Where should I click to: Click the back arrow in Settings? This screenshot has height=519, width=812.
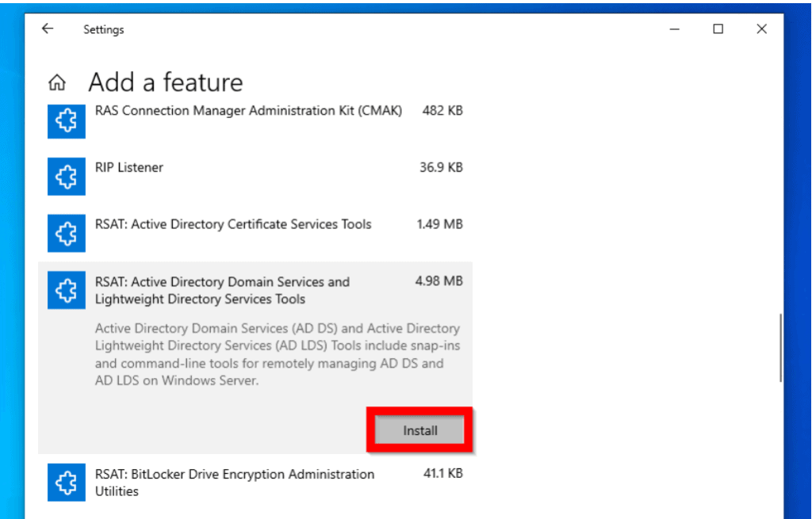[48, 29]
